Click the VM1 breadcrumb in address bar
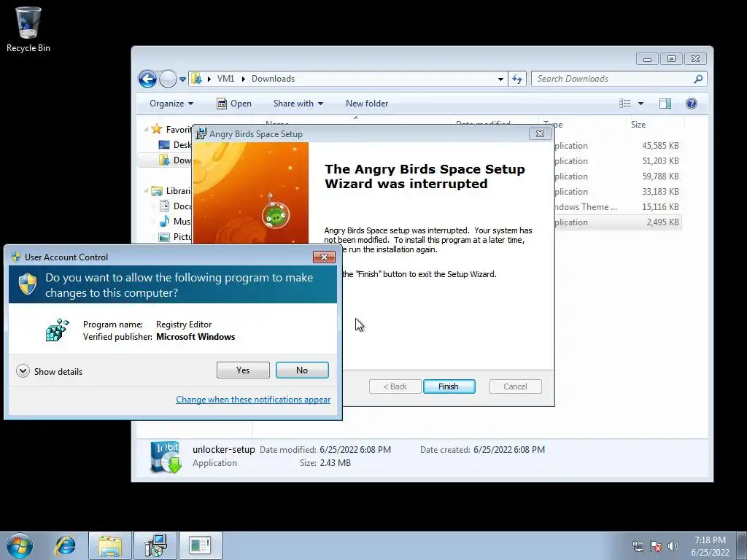Screen dimensions: 747x560 [225, 79]
